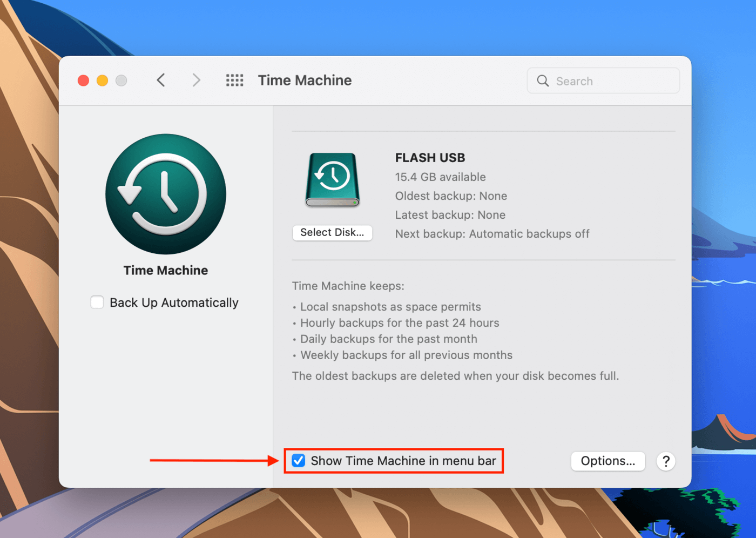Click Weekly backups for all previous months
The width and height of the screenshot is (756, 538).
pyautogui.click(x=407, y=355)
